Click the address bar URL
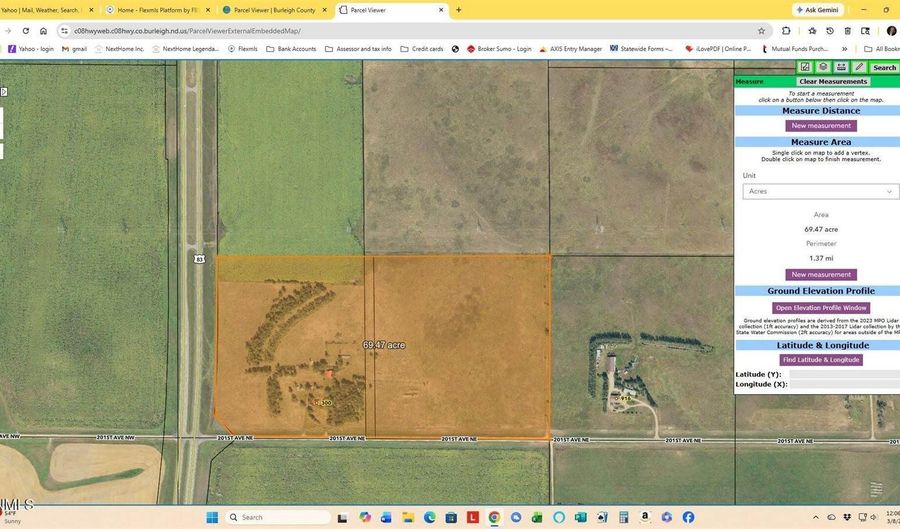Screen dimensions: 900x529 pos(187,31)
